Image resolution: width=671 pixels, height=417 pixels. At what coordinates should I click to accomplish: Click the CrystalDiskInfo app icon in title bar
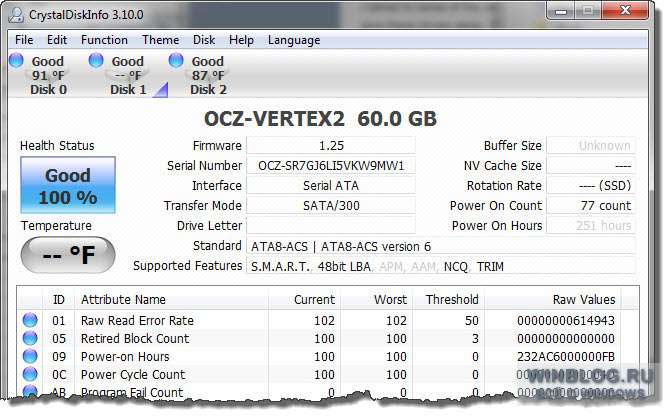16,15
